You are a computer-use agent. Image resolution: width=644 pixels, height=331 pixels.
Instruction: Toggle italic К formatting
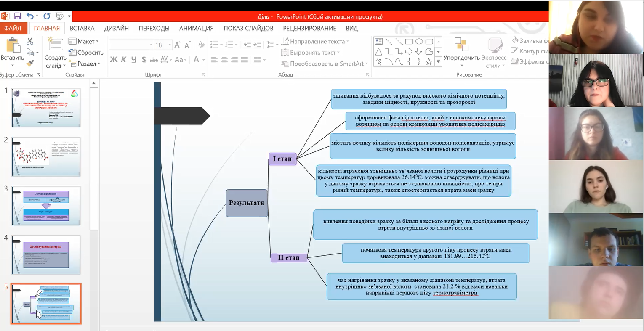pyautogui.click(x=124, y=59)
